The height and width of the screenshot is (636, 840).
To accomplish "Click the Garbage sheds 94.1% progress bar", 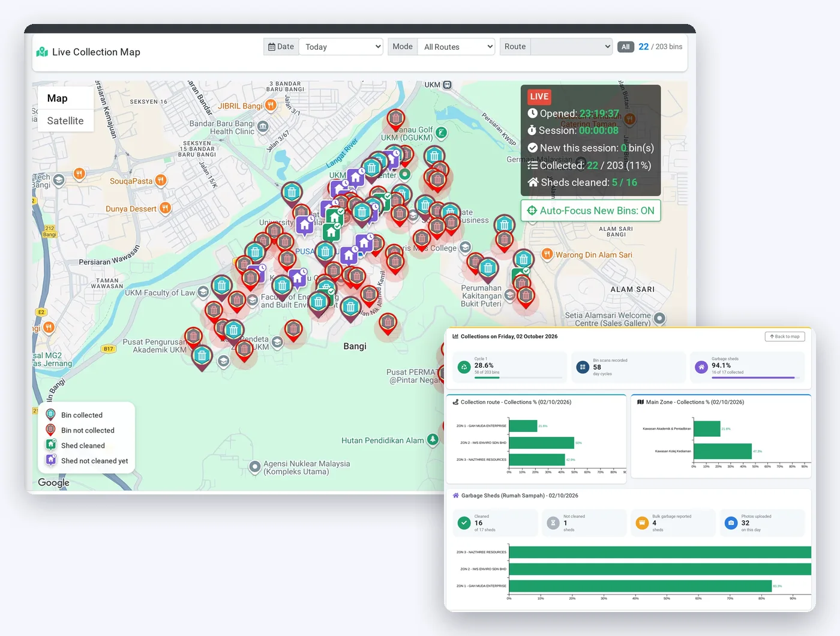I will [756, 377].
